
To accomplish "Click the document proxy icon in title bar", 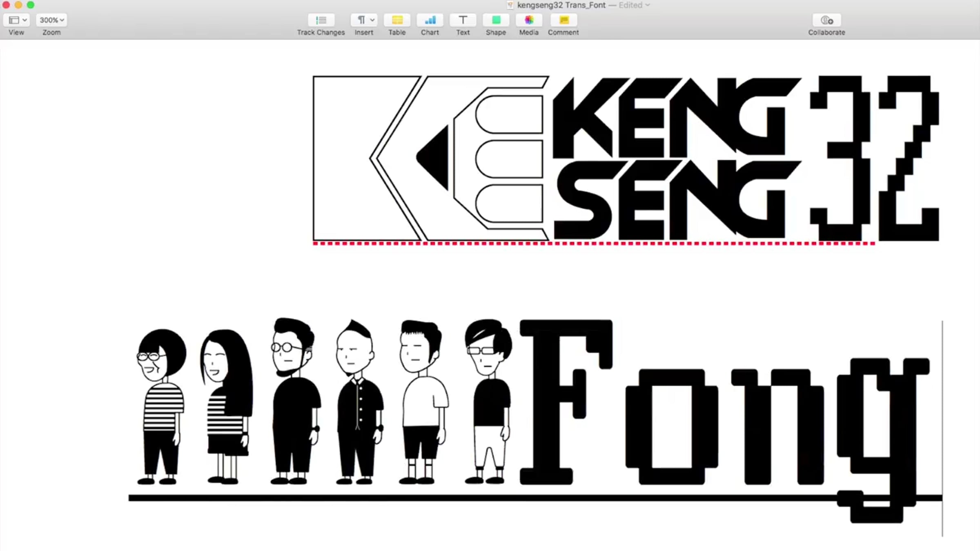I will [x=510, y=5].
